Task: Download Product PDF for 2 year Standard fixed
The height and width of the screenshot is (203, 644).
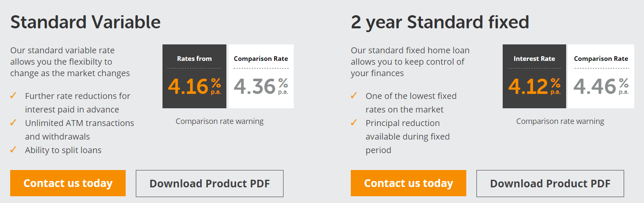Action: (550, 184)
